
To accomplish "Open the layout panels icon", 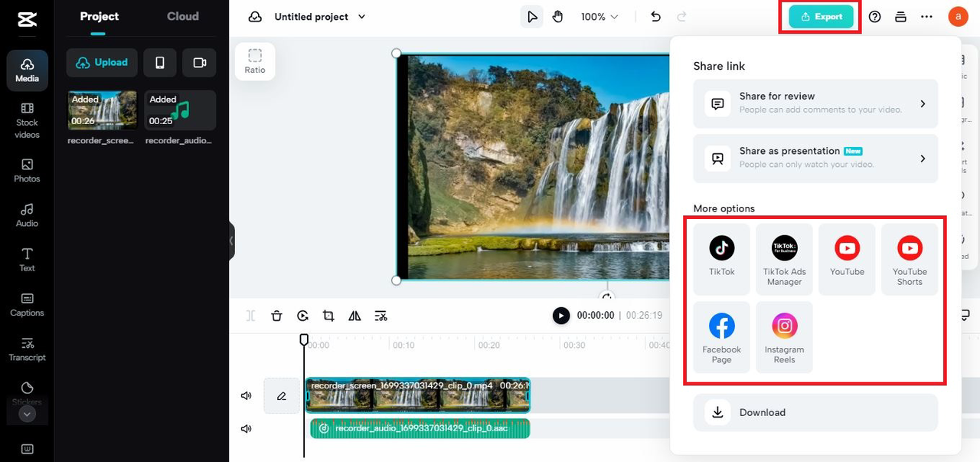I will click(x=900, y=17).
